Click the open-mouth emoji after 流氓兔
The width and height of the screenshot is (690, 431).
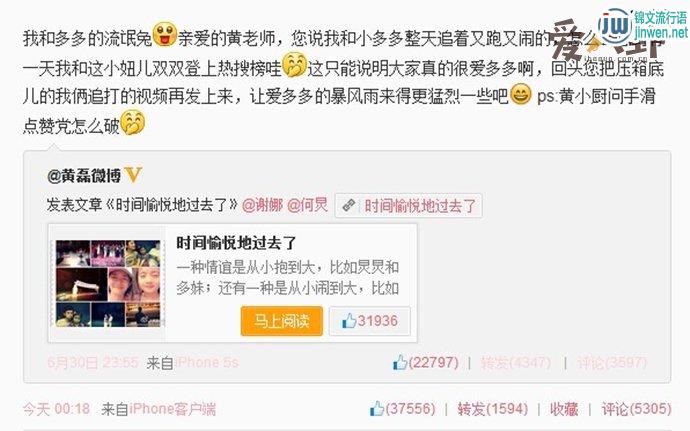pos(165,35)
